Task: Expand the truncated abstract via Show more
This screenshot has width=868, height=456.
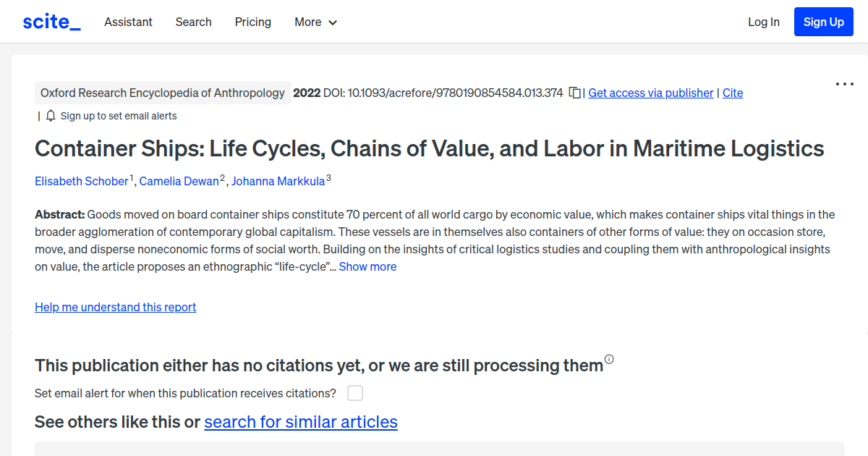Action: pos(367,266)
